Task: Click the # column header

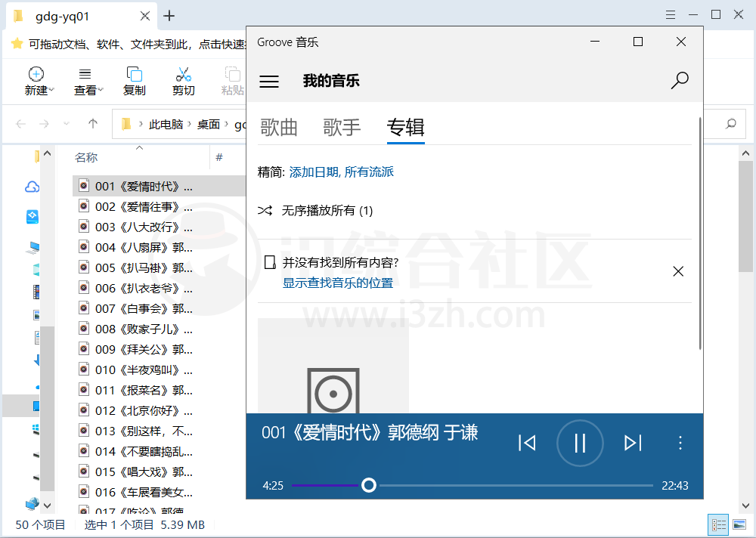Action: tap(219, 157)
